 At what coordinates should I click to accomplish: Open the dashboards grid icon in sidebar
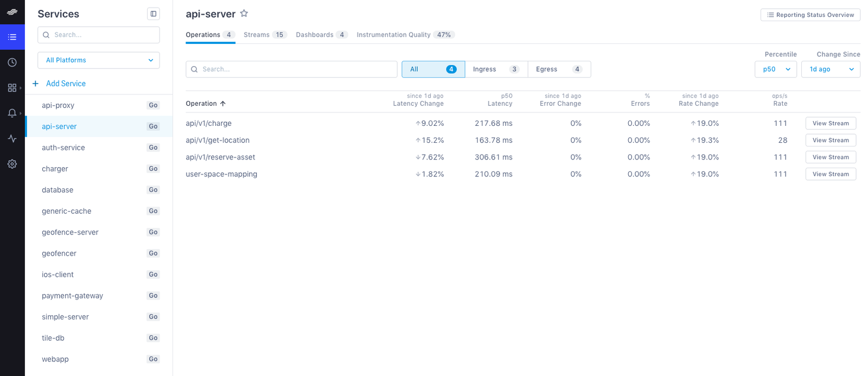coord(12,88)
